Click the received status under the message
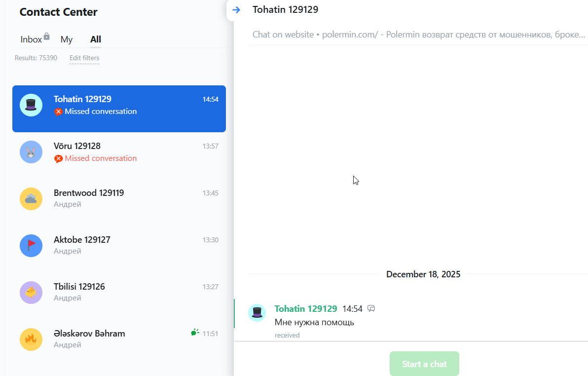 [x=287, y=335]
